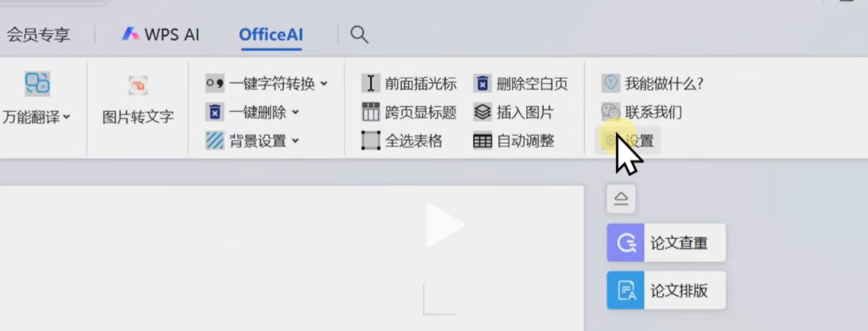Click the 联系我们 chat icon

click(611, 112)
